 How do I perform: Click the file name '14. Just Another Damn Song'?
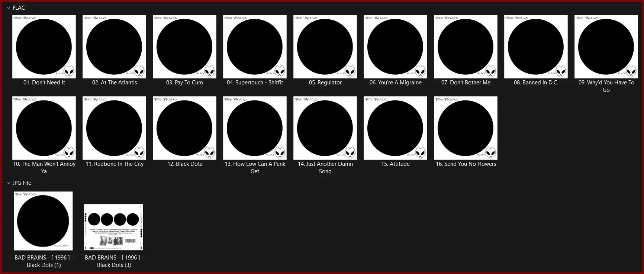325,168
